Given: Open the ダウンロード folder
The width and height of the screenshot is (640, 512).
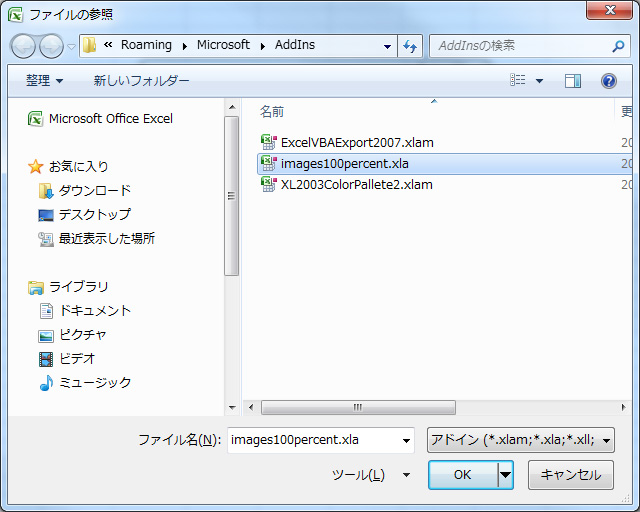Looking at the screenshot, I should coord(94,190).
